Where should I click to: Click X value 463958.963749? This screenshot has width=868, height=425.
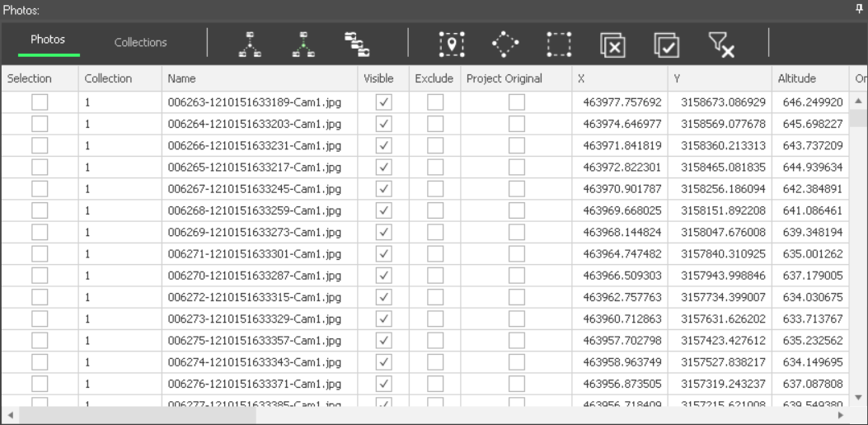(x=622, y=362)
